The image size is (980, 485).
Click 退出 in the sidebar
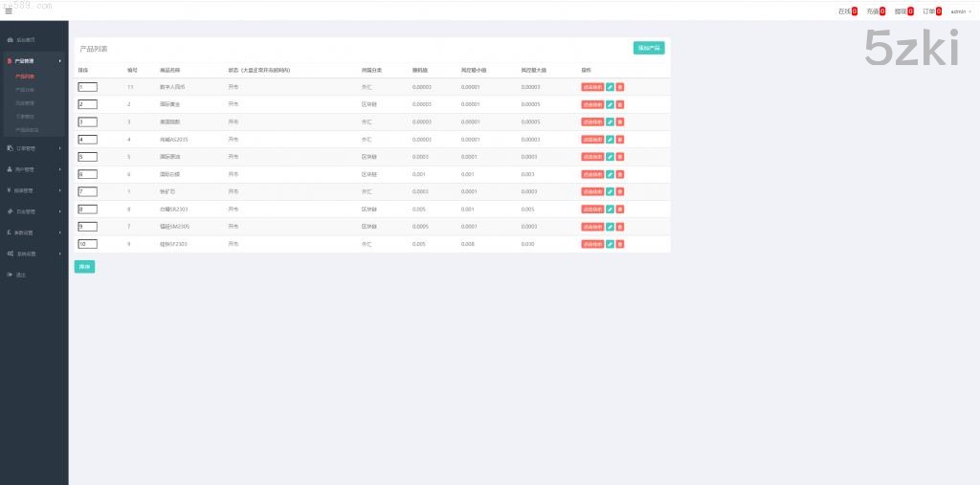[x=21, y=275]
